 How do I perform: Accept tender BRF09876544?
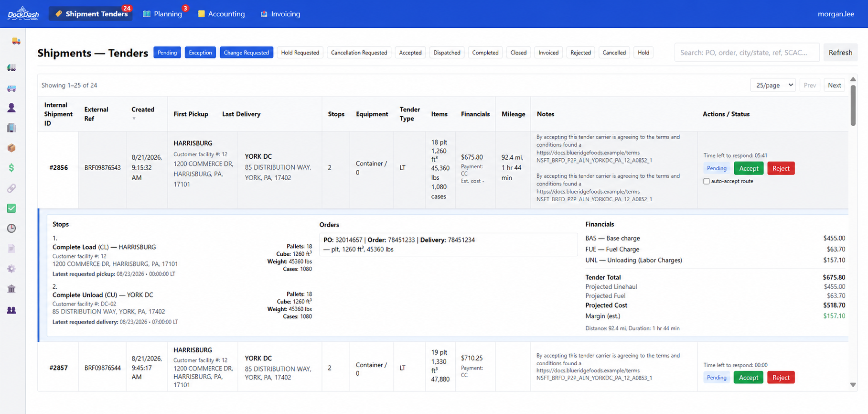tap(749, 378)
